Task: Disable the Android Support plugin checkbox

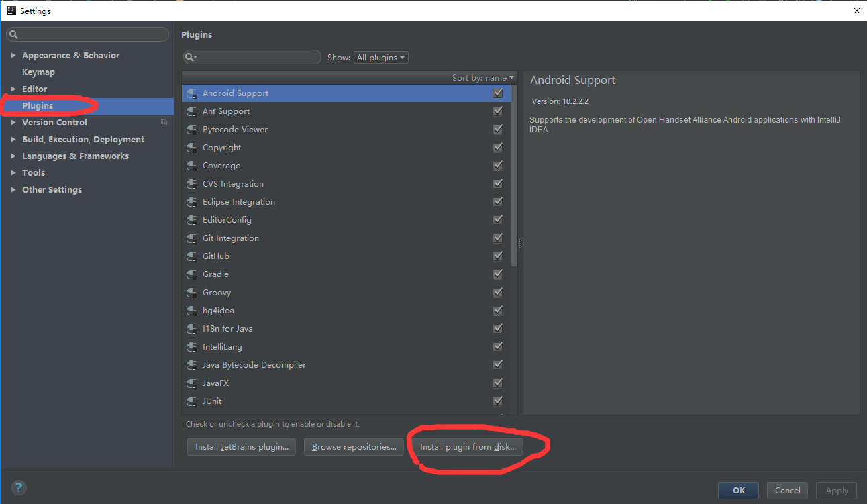Action: [x=498, y=93]
